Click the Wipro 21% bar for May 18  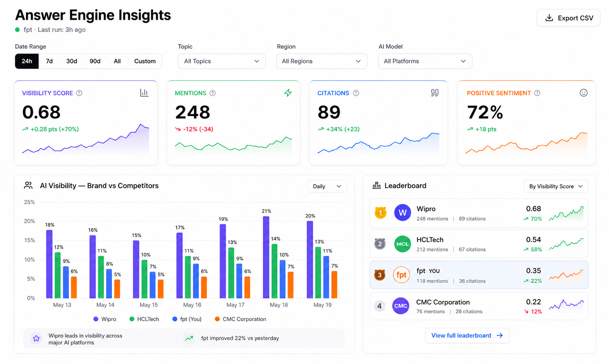(x=266, y=257)
